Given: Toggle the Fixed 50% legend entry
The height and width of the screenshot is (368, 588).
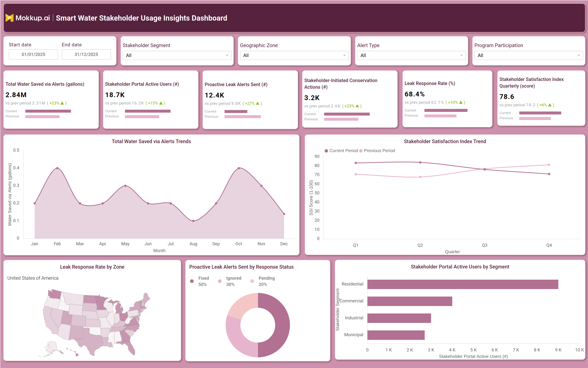Looking at the screenshot, I should [200, 281].
